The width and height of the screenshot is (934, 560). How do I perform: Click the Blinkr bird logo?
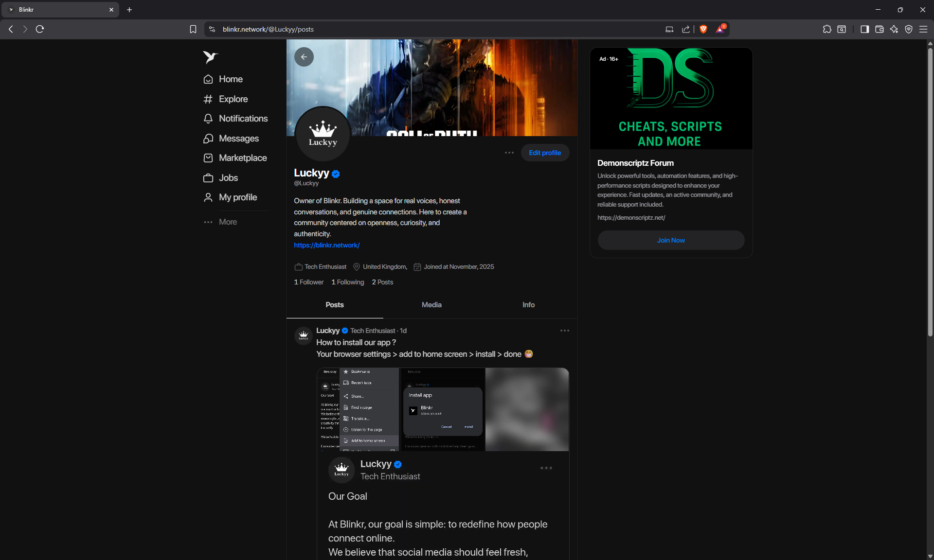(210, 57)
